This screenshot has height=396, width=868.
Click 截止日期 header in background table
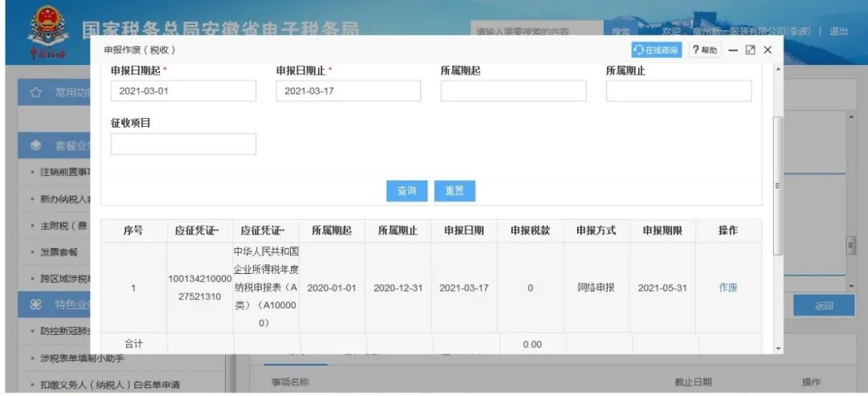[x=693, y=382]
